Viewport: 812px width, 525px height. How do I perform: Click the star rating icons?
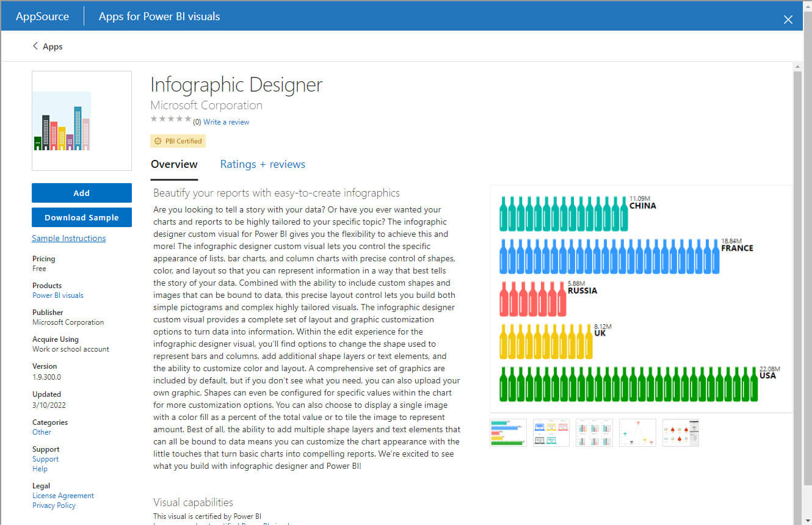click(171, 120)
